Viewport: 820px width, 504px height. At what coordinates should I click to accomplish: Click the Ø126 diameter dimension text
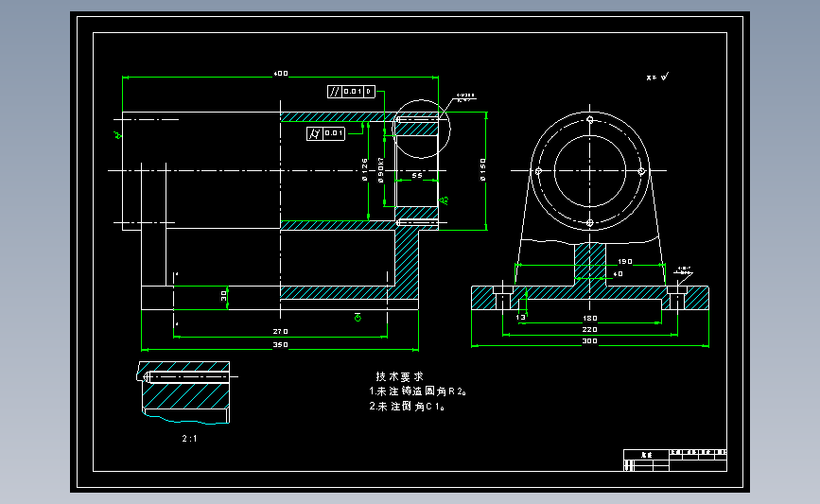click(364, 170)
